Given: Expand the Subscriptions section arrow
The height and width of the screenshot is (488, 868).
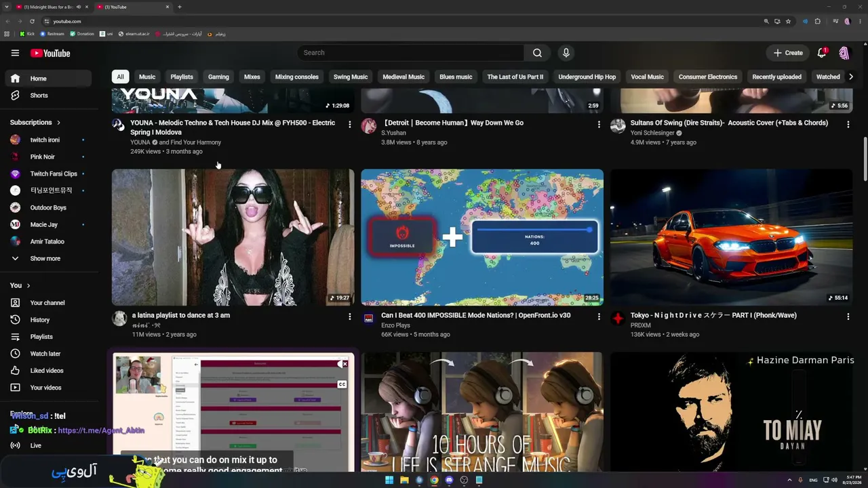Looking at the screenshot, I should [x=58, y=123].
